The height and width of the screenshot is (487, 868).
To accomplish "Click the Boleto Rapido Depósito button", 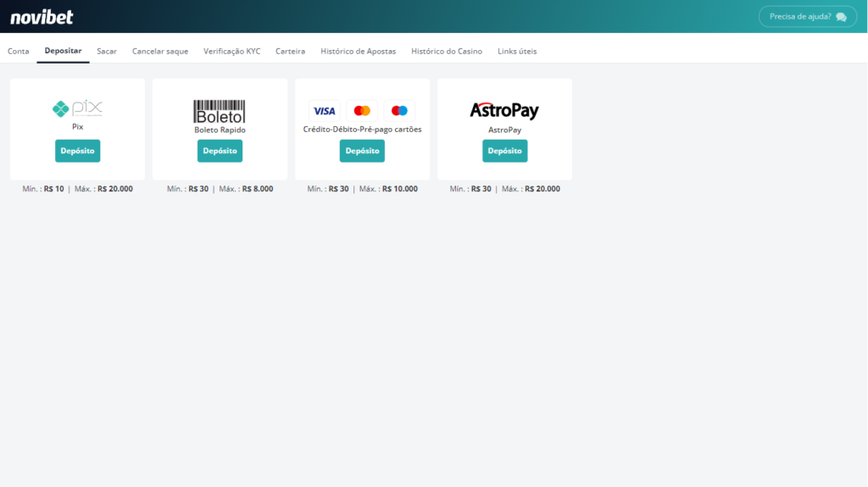I will [x=220, y=151].
